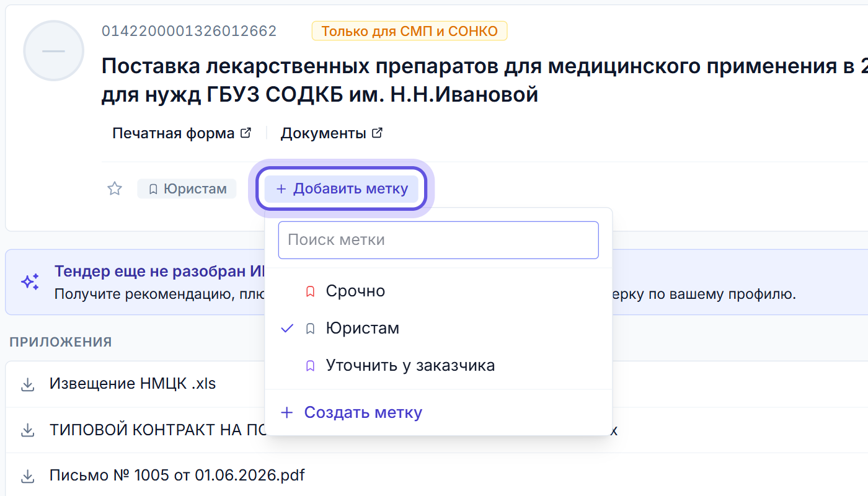Screen dimensions: 868x496
Task: Click the plus icon beside Создать метку
Action: (x=286, y=412)
